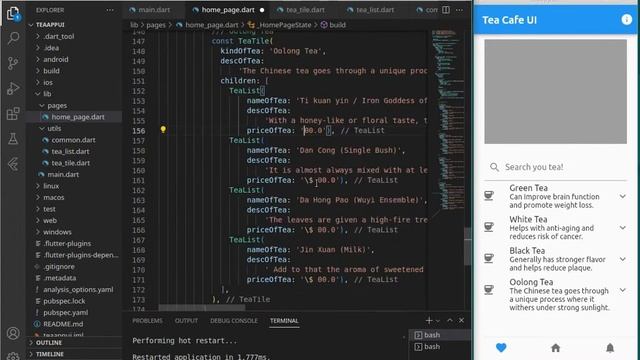Open the Search view in activity bar
Screen dimensions: 640x360
click(13, 38)
